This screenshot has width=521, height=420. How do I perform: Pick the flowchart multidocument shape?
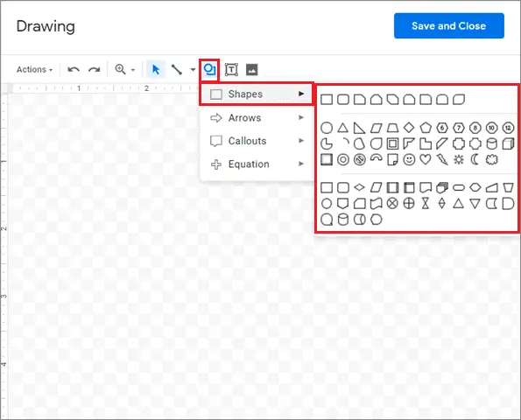coord(442,187)
